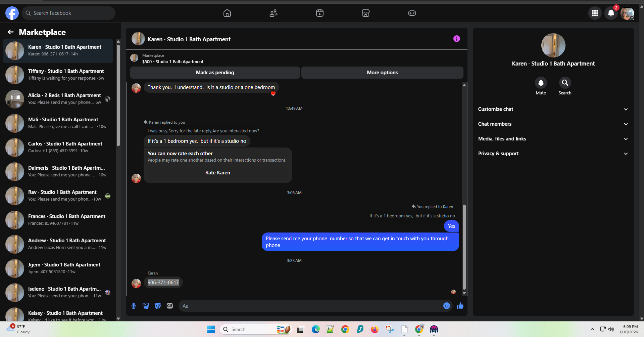Open Microsoft Edge from taskbar
The image size is (644, 337).
[315, 329]
